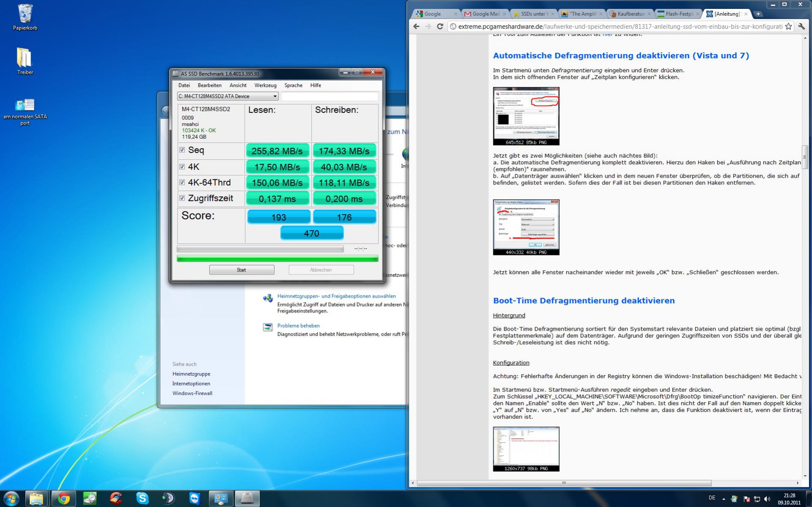Viewport: 812px width, 507px height.
Task: Click the Chrome back arrow
Action: click(x=416, y=26)
